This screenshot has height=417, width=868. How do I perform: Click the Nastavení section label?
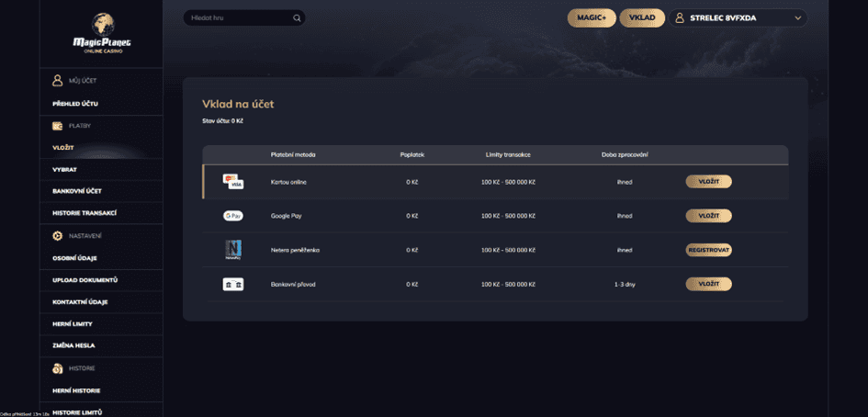[x=85, y=236]
